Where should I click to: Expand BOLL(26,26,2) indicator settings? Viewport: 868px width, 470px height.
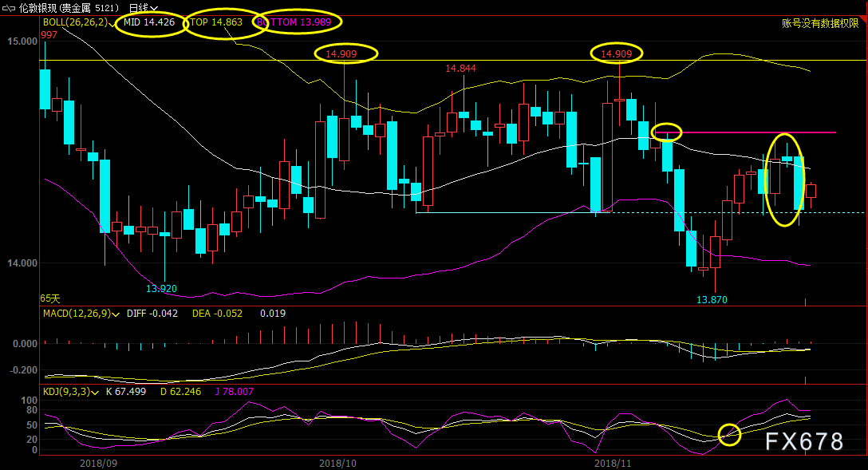(x=113, y=23)
